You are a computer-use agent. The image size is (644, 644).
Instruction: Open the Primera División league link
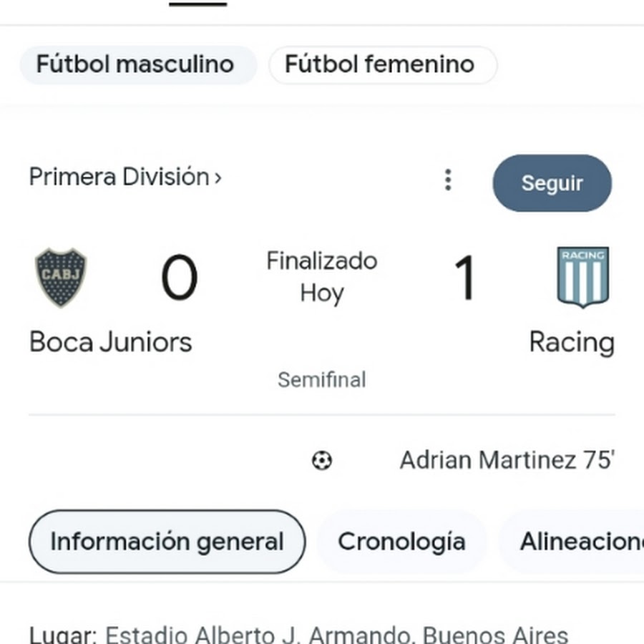click(x=125, y=177)
